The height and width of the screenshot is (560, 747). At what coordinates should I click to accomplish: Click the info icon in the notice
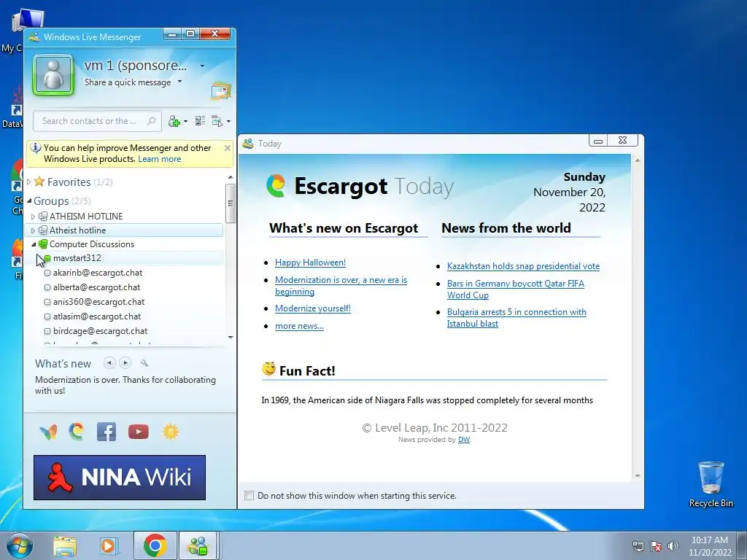pos(36,147)
